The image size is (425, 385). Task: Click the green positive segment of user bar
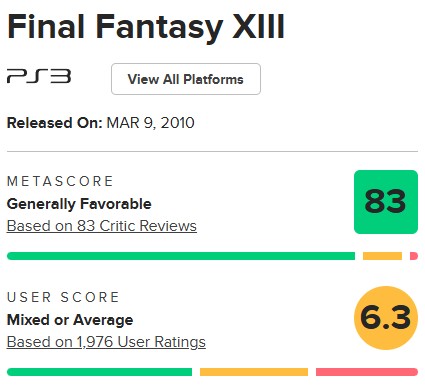point(99,372)
